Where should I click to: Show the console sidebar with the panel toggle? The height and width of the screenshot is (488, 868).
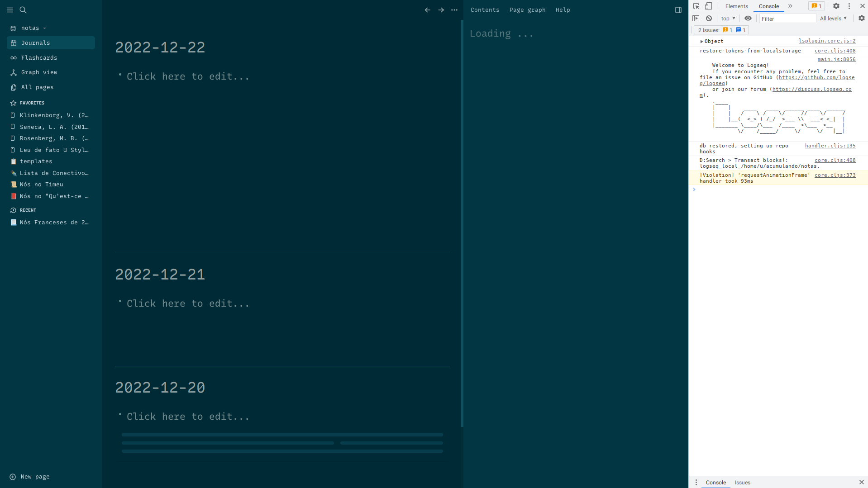[696, 18]
